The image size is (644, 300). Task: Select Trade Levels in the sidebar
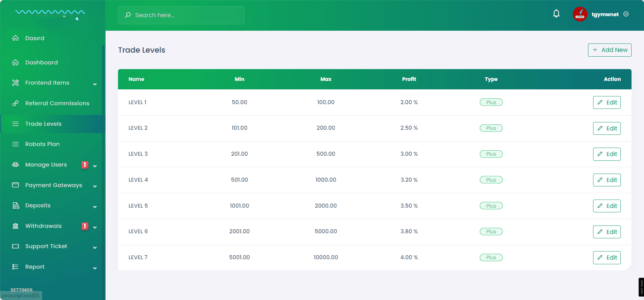click(43, 124)
